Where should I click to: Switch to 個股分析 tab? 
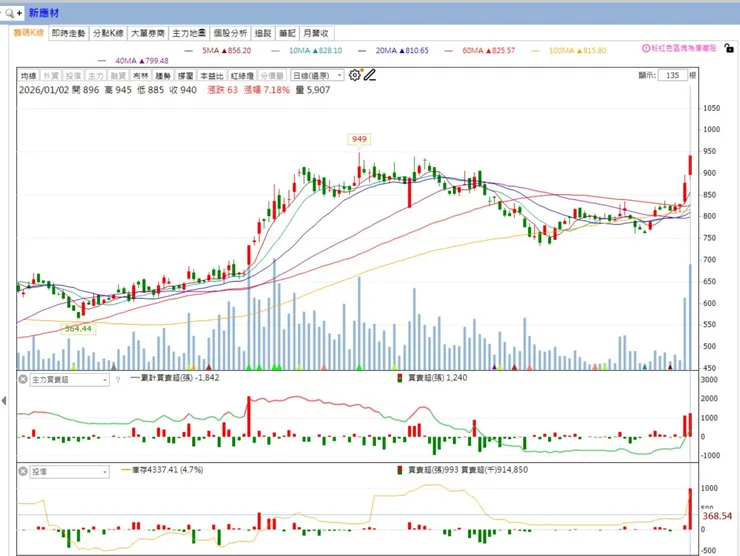point(230,33)
